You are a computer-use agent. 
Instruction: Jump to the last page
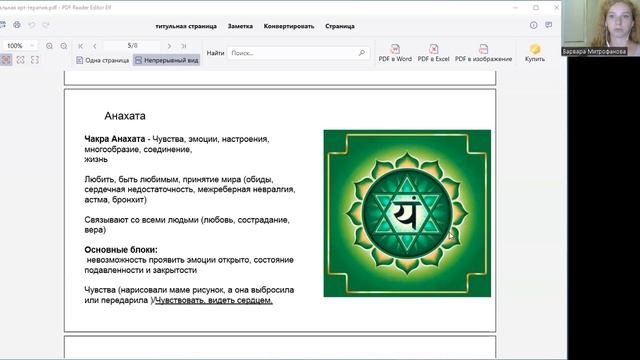tap(184, 46)
